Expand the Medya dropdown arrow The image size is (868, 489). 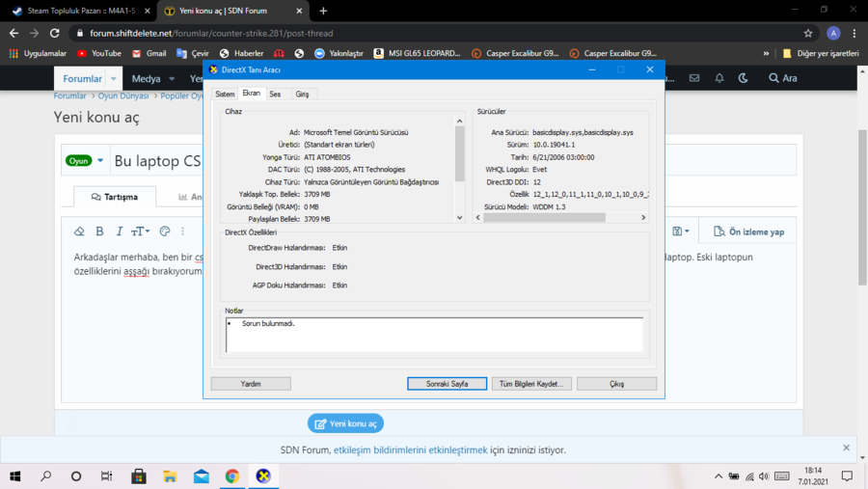[x=172, y=79]
